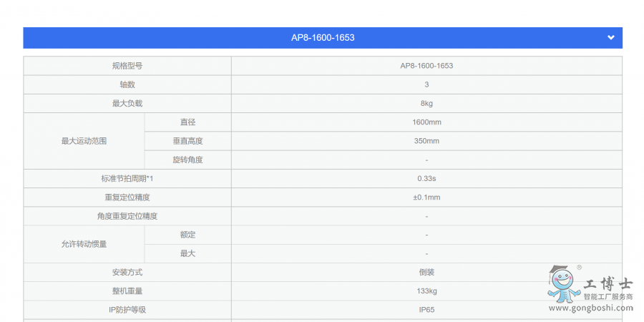Select the 允许转动惯量 group cell
The height and width of the screenshot is (322, 644).
[84, 244]
